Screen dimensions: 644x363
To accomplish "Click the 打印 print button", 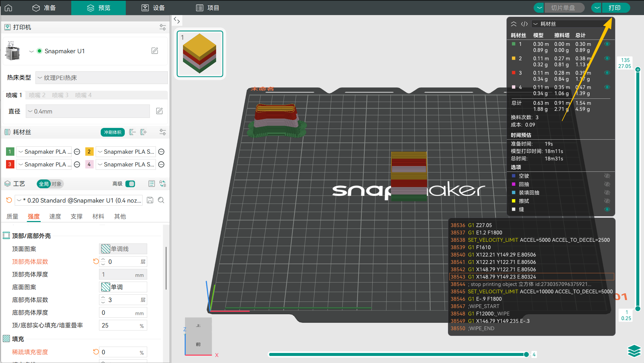I will pyautogui.click(x=615, y=8).
